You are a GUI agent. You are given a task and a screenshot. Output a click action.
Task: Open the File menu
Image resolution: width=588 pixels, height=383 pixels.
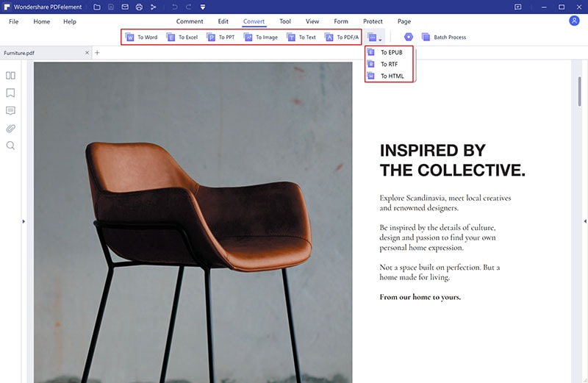13,21
